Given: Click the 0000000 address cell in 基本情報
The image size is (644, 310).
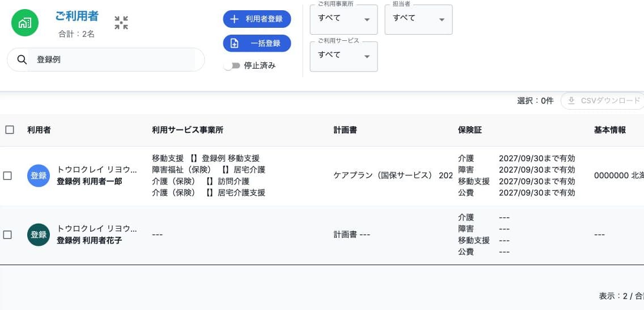Looking at the screenshot, I should pos(618,175).
